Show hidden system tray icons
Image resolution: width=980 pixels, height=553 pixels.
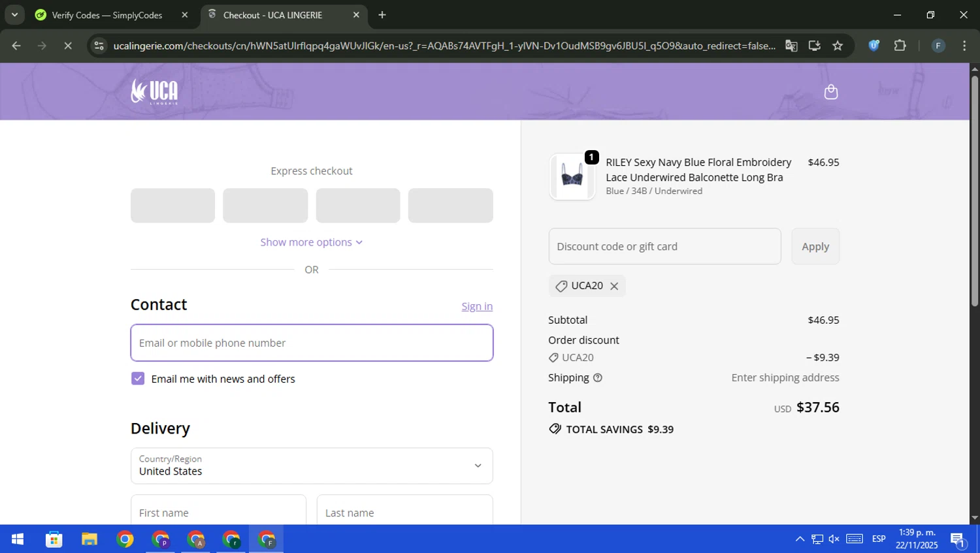(x=800, y=539)
